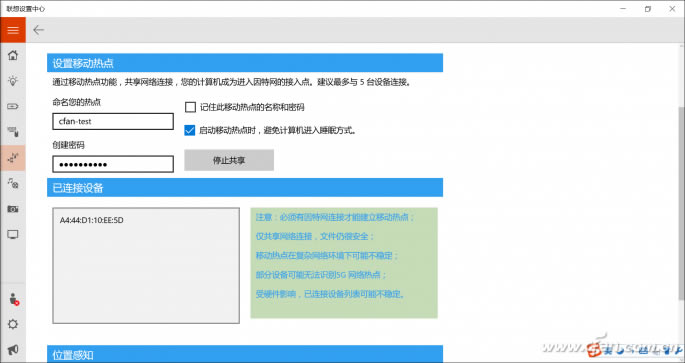The image size is (685, 363).
Task: Click the hotspot name field containing cfan-test
Action: [x=113, y=121]
